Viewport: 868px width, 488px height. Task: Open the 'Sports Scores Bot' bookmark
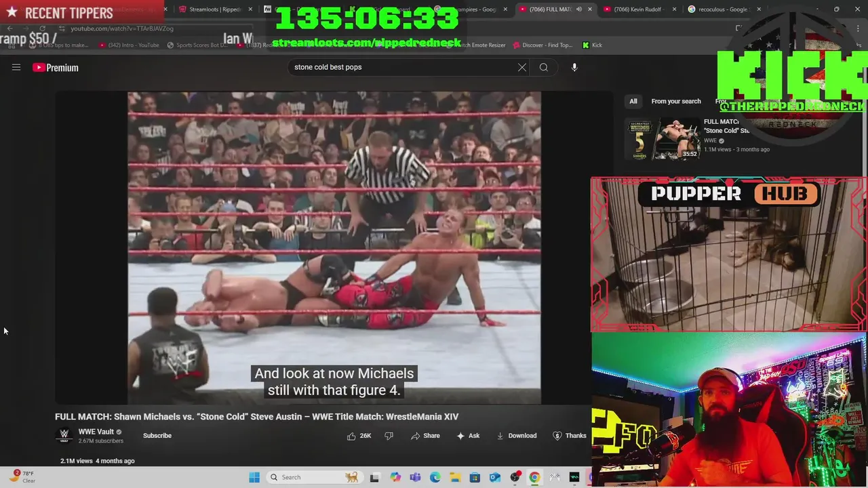point(197,45)
